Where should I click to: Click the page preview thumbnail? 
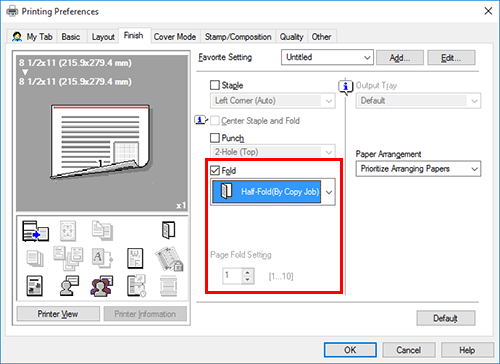coord(101,142)
